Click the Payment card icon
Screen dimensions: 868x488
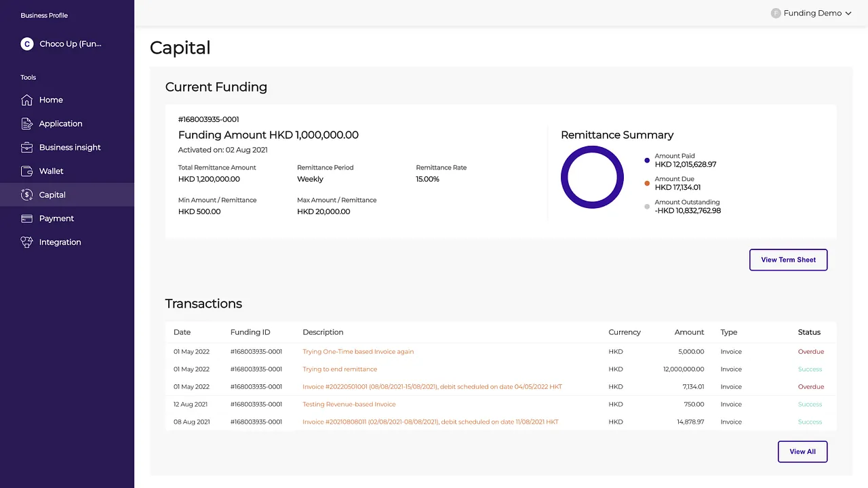26,219
